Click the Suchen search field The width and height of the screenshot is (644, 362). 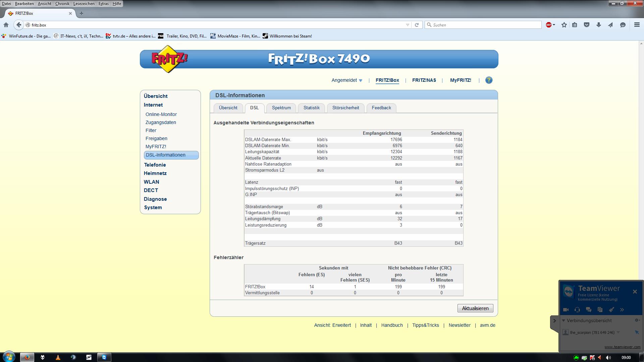483,25
